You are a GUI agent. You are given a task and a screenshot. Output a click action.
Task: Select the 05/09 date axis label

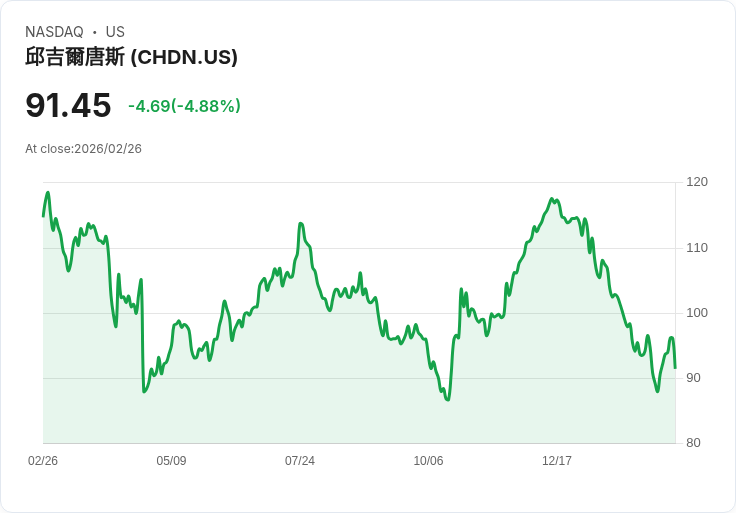(x=171, y=461)
